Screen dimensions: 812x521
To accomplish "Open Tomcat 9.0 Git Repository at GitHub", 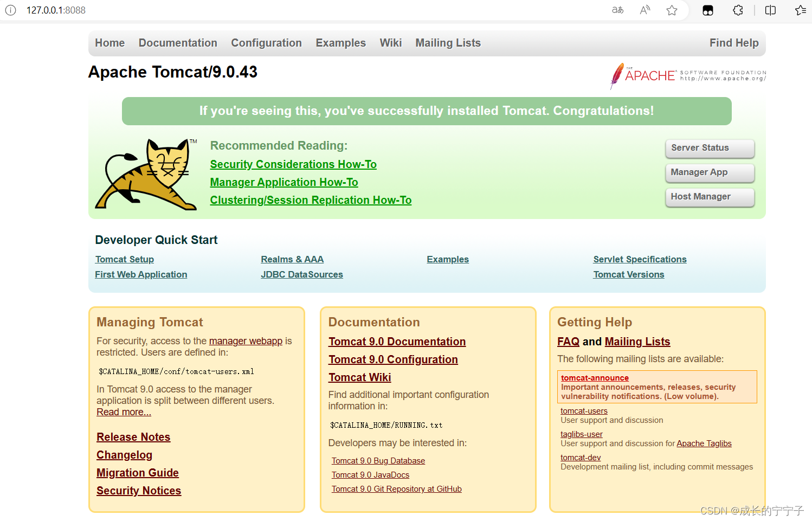I will click(397, 489).
